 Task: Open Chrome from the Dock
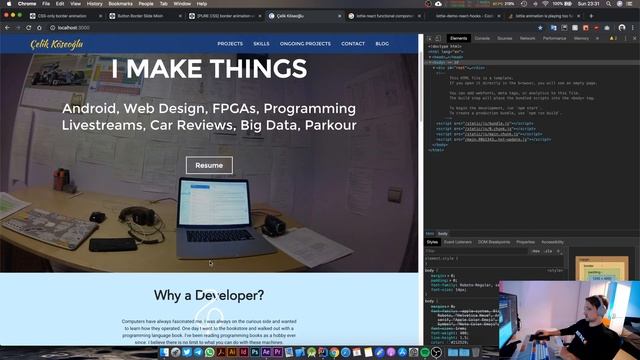pyautogui.click(x=334, y=352)
